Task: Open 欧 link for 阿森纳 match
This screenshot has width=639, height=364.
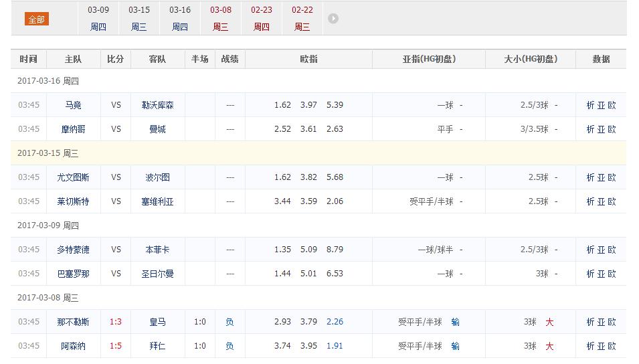Action: 612,346
